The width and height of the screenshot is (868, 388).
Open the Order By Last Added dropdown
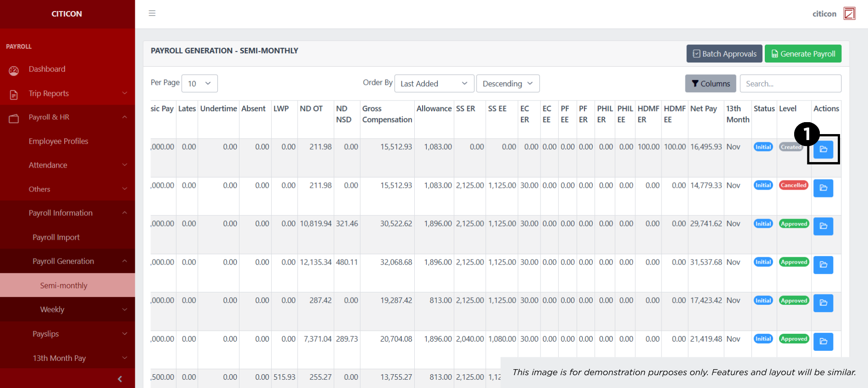[434, 84]
